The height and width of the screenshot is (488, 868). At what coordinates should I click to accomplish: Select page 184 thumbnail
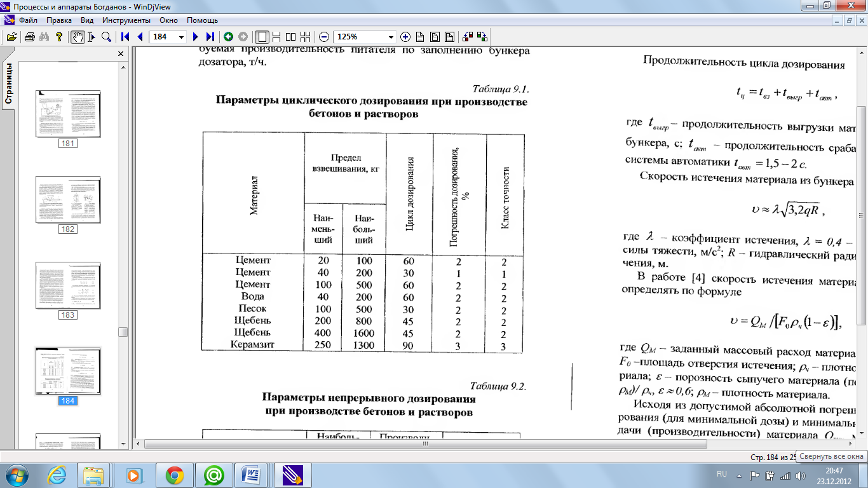tap(68, 372)
